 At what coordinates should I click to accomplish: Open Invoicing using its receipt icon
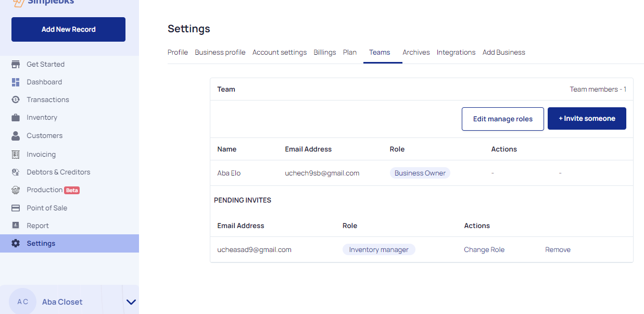click(x=16, y=155)
